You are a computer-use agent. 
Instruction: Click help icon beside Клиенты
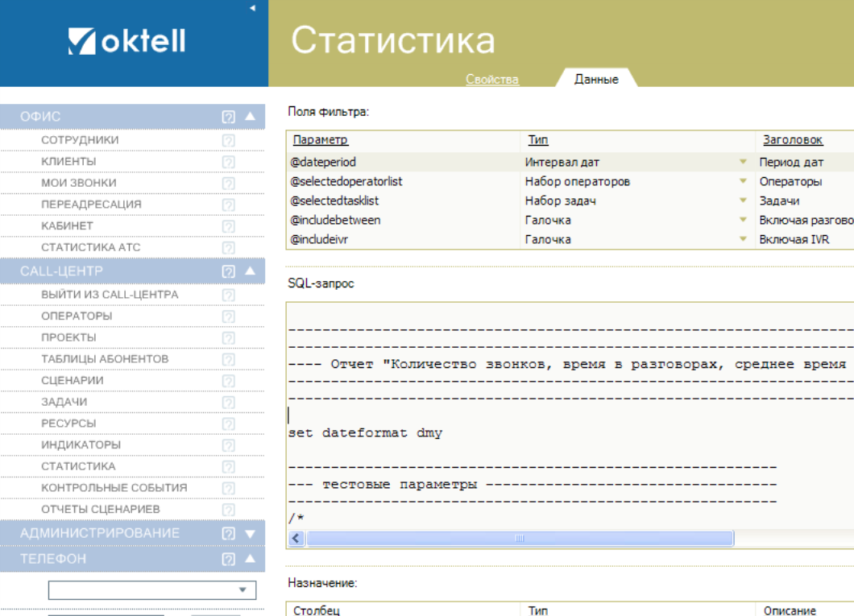coord(228,162)
